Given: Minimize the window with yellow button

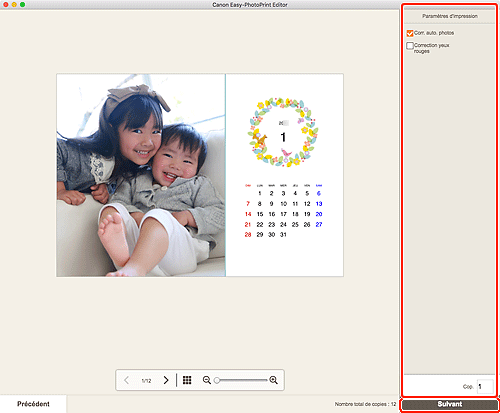Looking at the screenshot, I should pyautogui.click(x=14, y=5).
